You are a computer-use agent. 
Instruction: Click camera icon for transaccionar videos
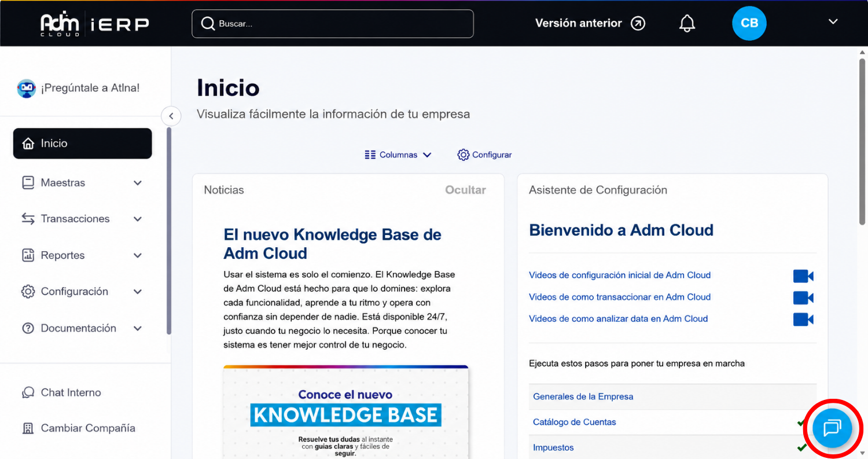pos(803,298)
